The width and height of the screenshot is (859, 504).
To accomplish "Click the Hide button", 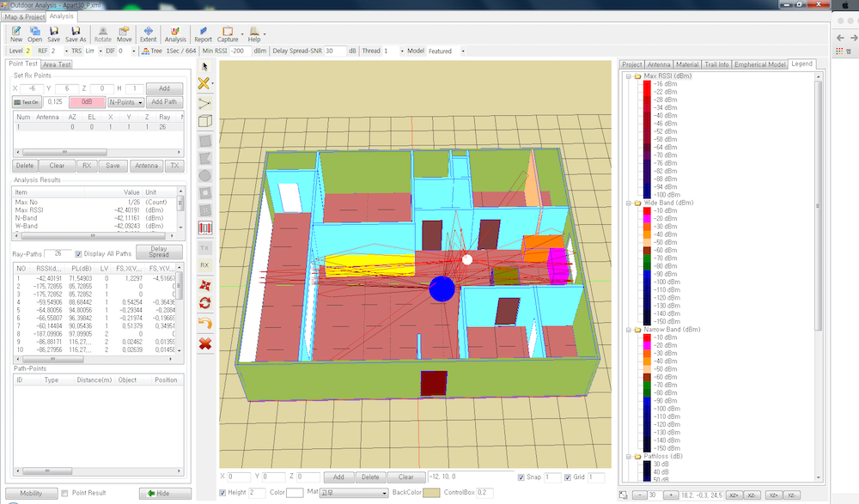I will 165,493.
